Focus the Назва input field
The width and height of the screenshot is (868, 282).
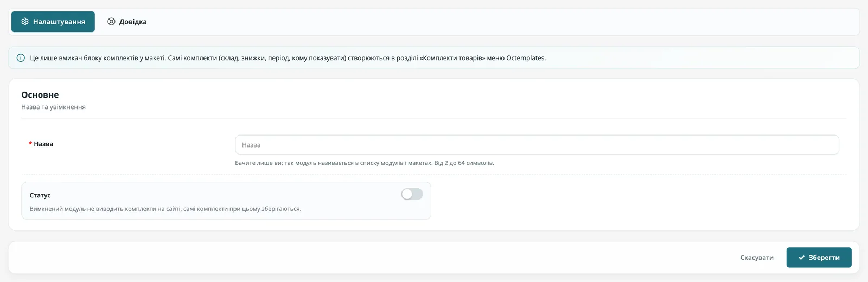(x=537, y=145)
